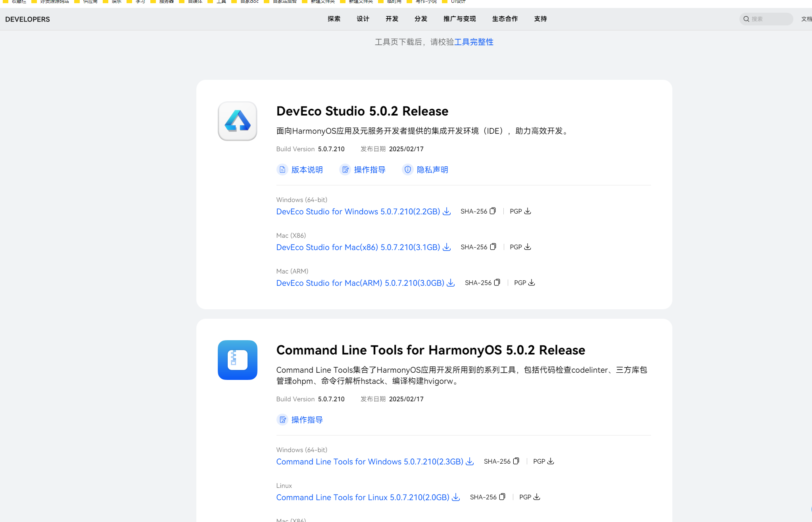Click the Command Line Tools app logo
This screenshot has height=522, width=812.
(237, 360)
